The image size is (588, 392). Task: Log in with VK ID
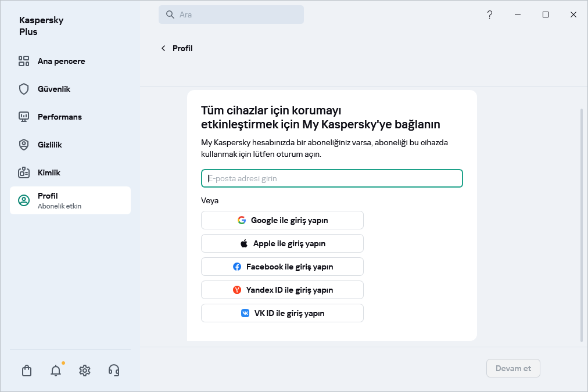282,313
